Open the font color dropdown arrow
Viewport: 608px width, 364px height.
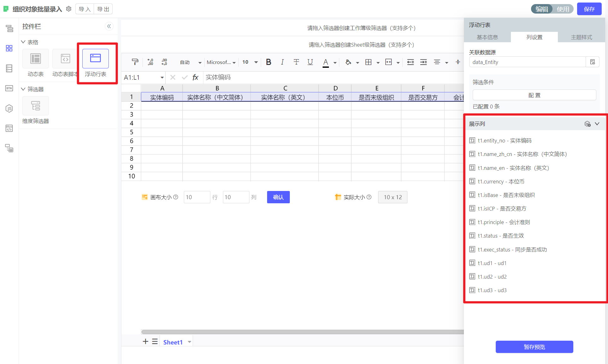335,63
